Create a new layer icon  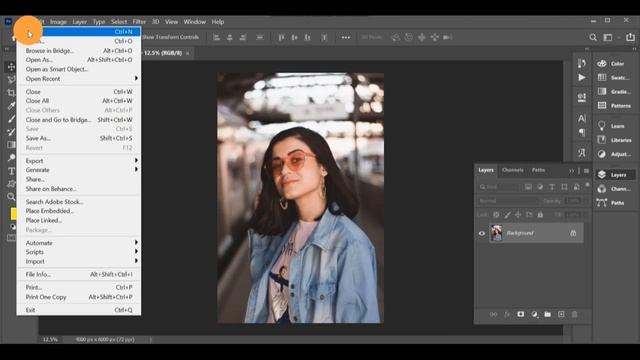(561, 314)
